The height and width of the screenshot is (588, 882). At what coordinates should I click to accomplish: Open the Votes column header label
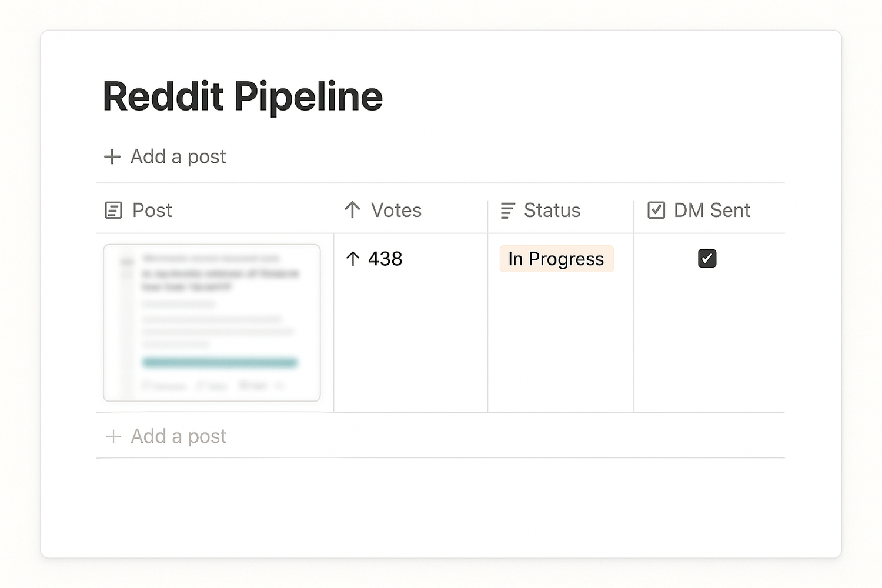click(x=396, y=210)
